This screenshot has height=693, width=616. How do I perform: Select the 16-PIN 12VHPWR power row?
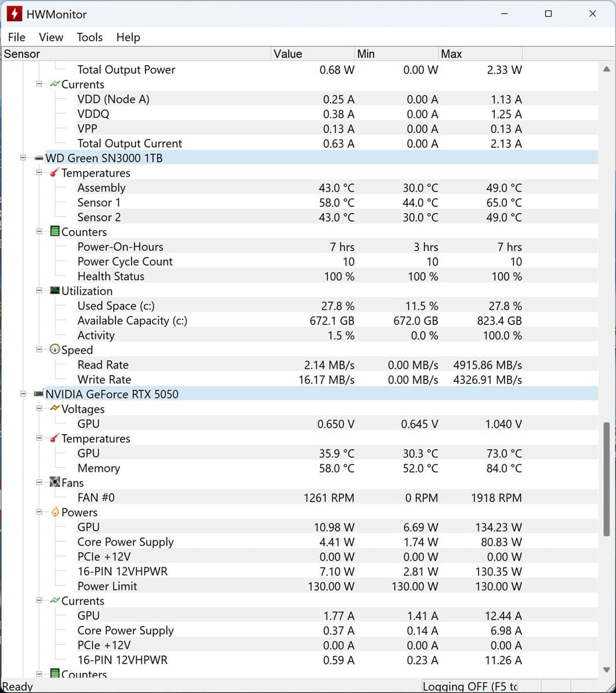122,571
